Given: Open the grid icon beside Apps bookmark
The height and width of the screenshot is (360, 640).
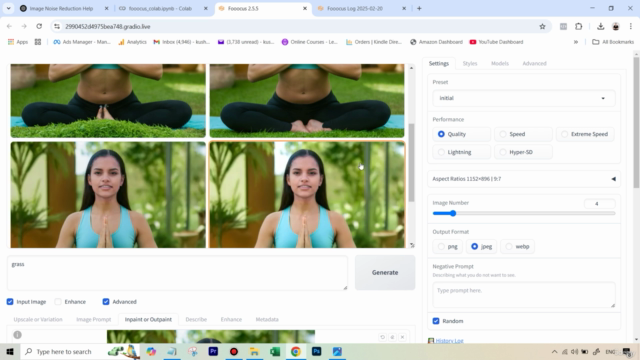Looking at the screenshot, I should (x=38, y=42).
